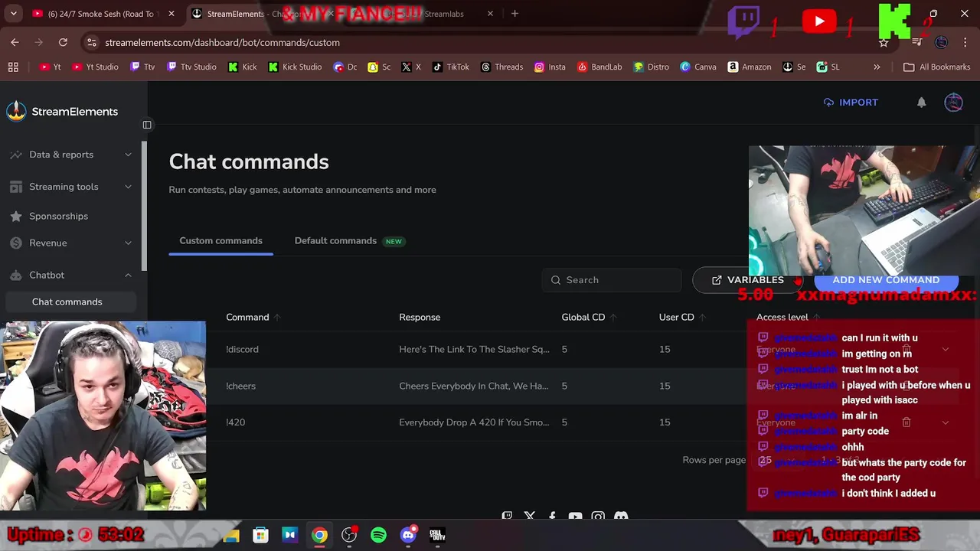This screenshot has height=551, width=980.
Task: Open OBS from the taskbar
Action: tap(349, 535)
